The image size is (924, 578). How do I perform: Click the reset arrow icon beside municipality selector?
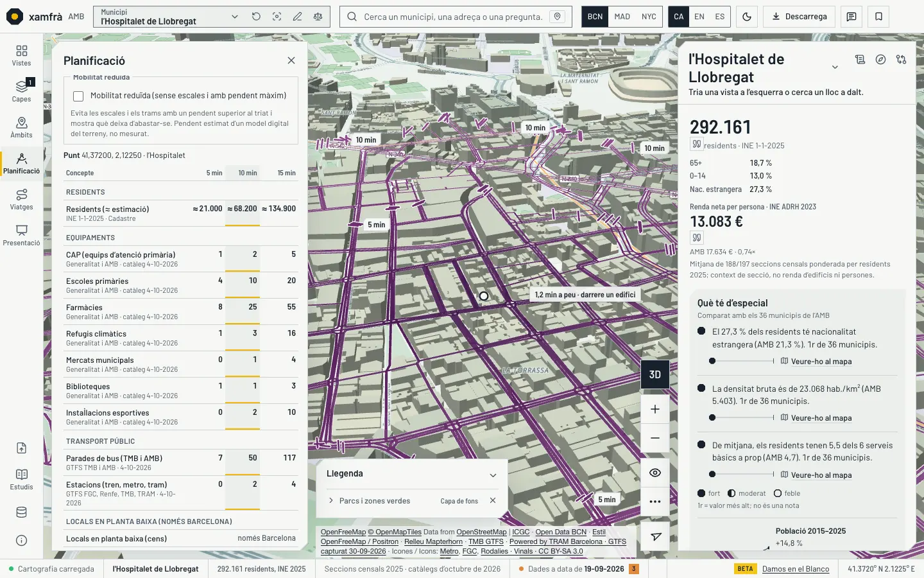[256, 17]
